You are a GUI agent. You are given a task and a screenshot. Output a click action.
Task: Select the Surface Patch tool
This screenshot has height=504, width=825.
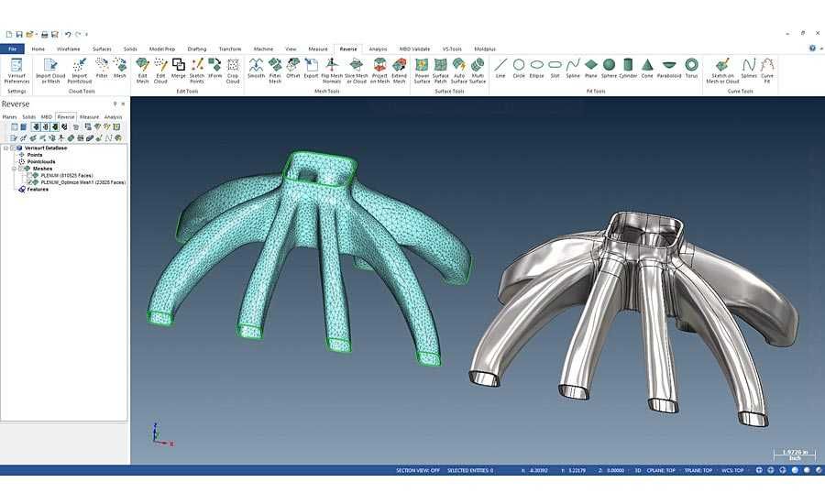(x=440, y=71)
